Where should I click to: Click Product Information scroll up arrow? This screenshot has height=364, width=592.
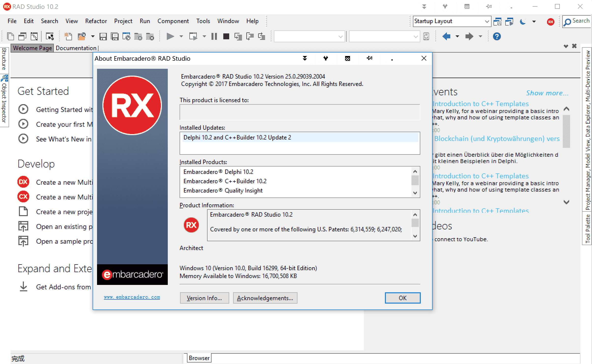click(415, 215)
